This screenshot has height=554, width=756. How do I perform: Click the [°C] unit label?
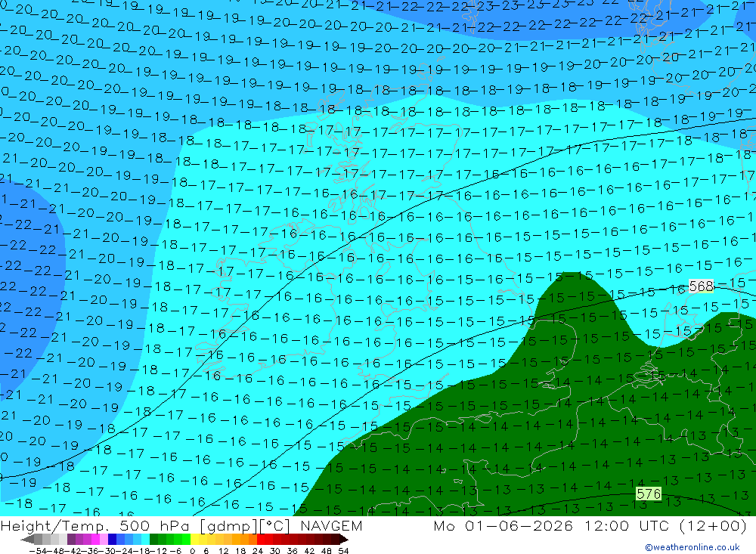pos(275,525)
